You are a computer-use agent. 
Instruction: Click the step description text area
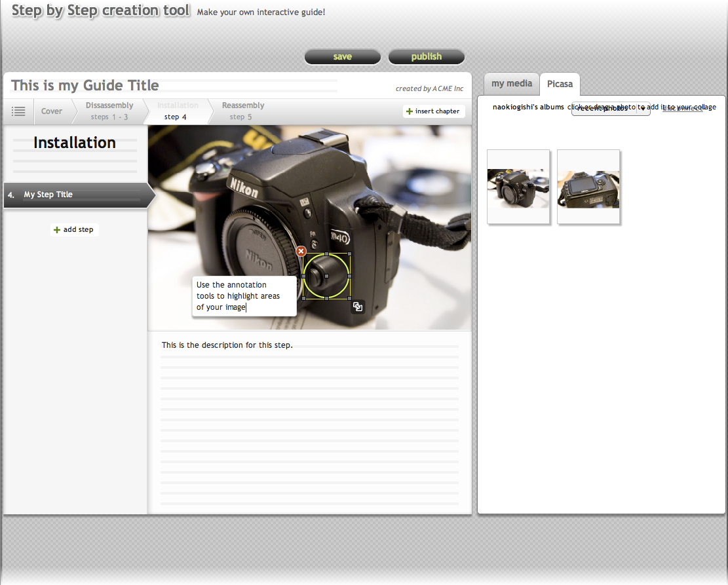tap(310, 423)
